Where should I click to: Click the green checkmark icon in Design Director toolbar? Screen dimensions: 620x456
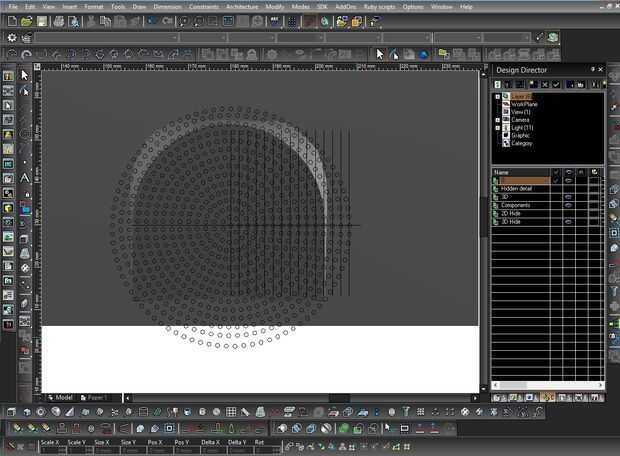556,84
